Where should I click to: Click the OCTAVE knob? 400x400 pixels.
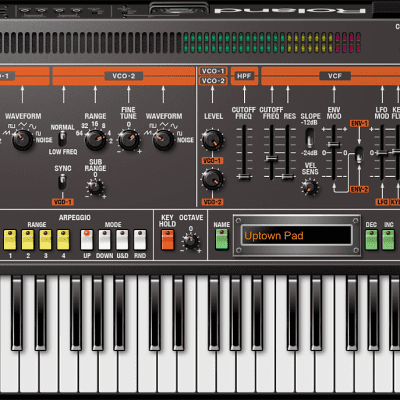click(191, 241)
